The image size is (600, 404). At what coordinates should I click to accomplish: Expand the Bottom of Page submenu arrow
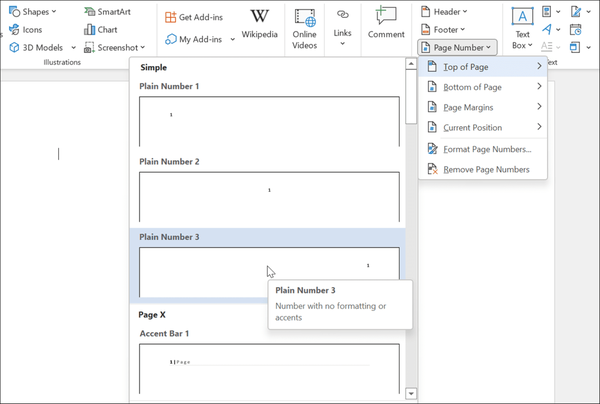(x=539, y=86)
